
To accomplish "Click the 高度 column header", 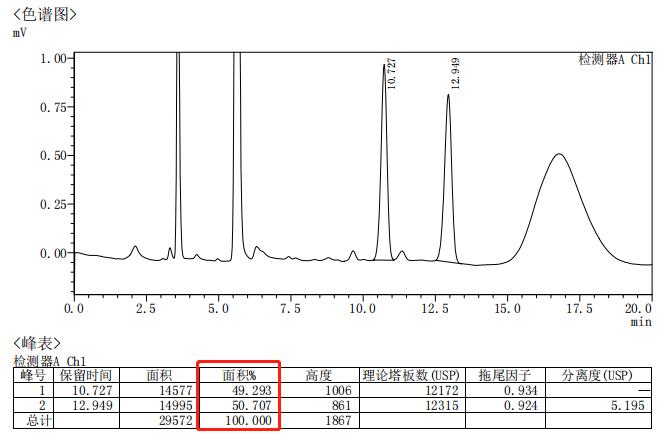I will (319, 375).
